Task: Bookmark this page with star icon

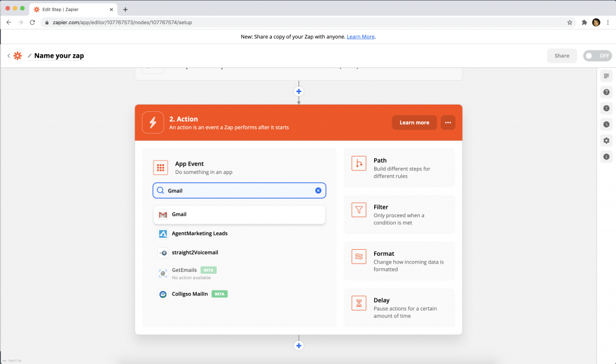Action: point(570,22)
